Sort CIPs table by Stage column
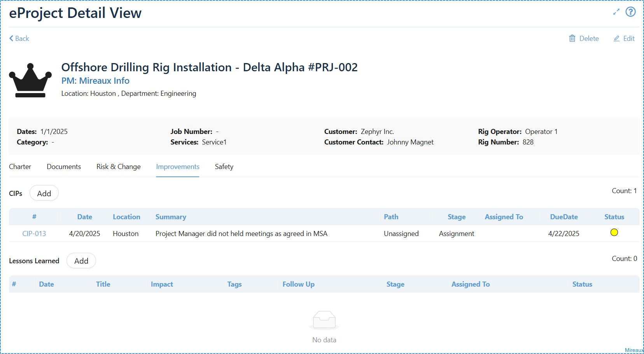This screenshot has width=644, height=354. (457, 217)
